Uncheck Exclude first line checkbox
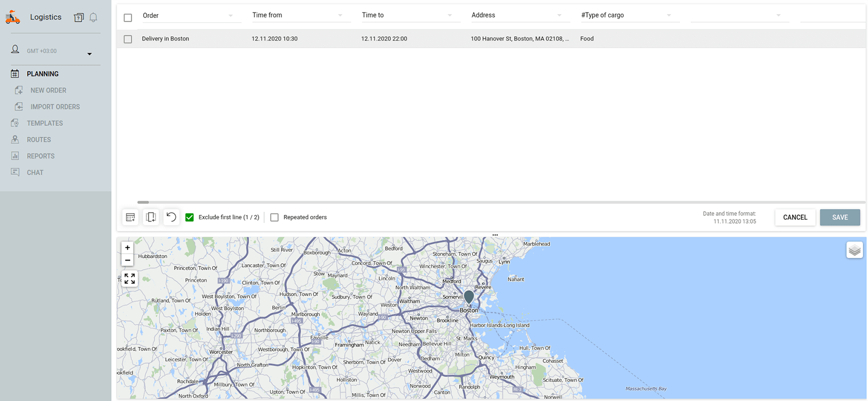Image resolution: width=868 pixels, height=401 pixels. coord(189,217)
